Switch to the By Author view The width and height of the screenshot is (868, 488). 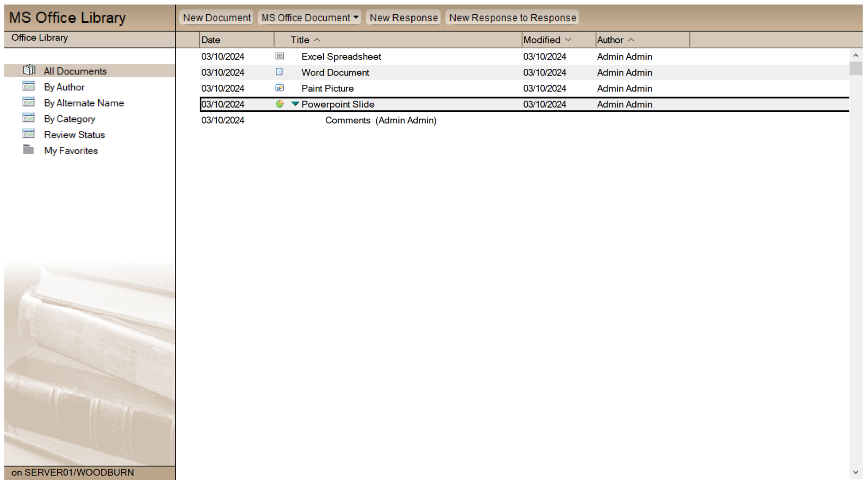64,87
